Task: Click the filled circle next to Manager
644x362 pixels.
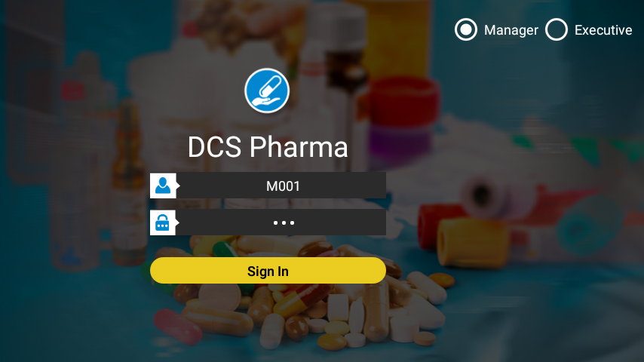Action: click(466, 29)
